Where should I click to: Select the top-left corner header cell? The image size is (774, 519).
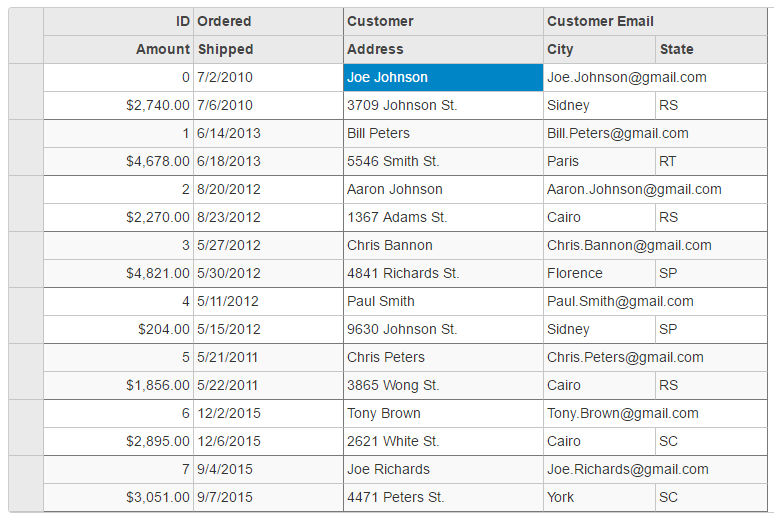25,35
